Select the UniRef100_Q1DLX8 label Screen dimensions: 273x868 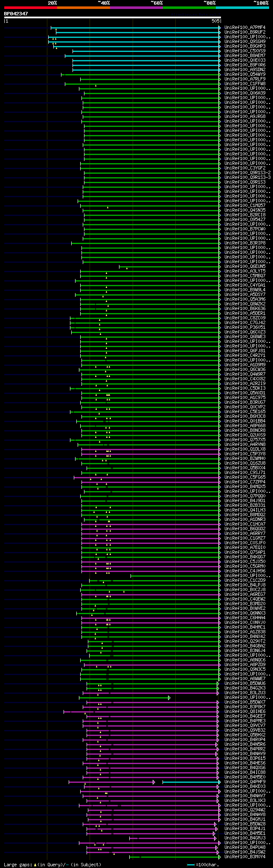pyautogui.click(x=245, y=449)
